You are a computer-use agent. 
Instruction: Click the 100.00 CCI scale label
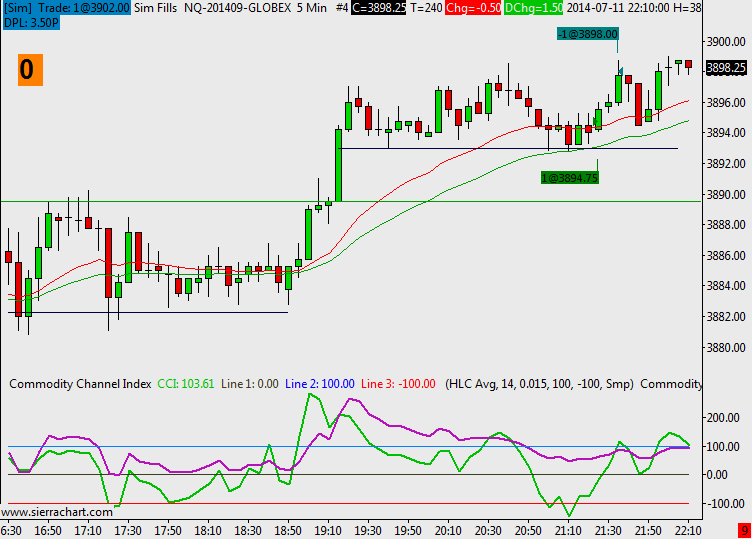coord(723,446)
